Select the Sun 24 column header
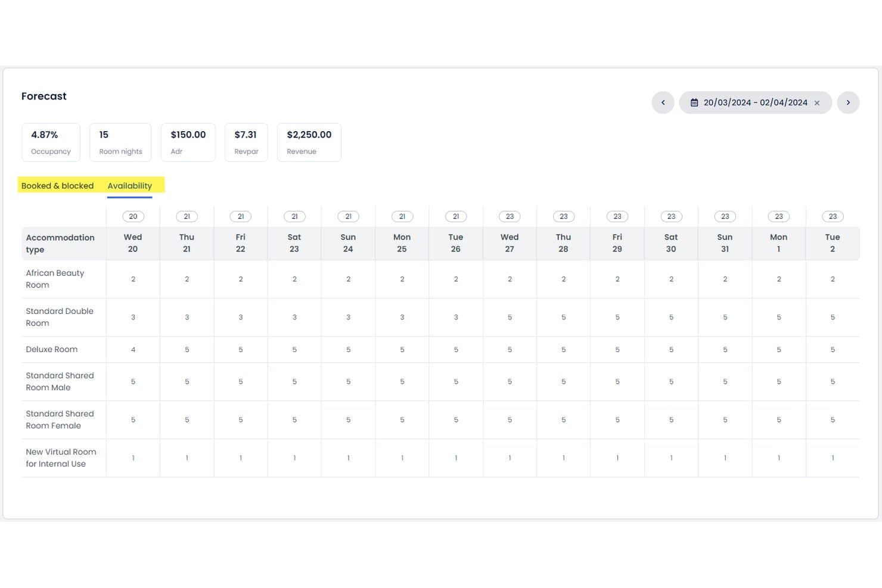 (x=348, y=243)
